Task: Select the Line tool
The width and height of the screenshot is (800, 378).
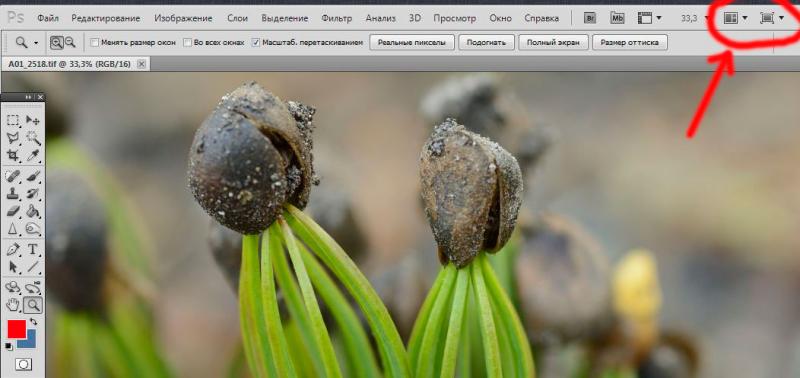Action: tap(33, 267)
